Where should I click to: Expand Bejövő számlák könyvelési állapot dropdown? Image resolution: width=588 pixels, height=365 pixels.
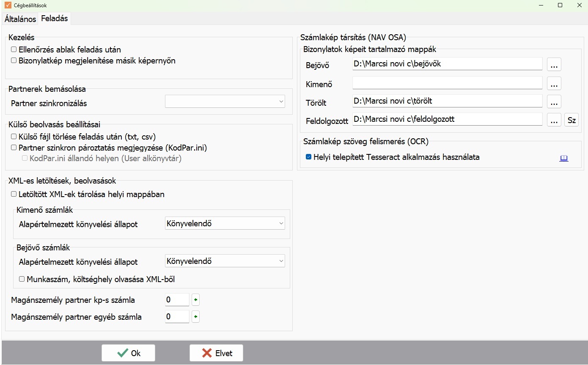(225, 261)
